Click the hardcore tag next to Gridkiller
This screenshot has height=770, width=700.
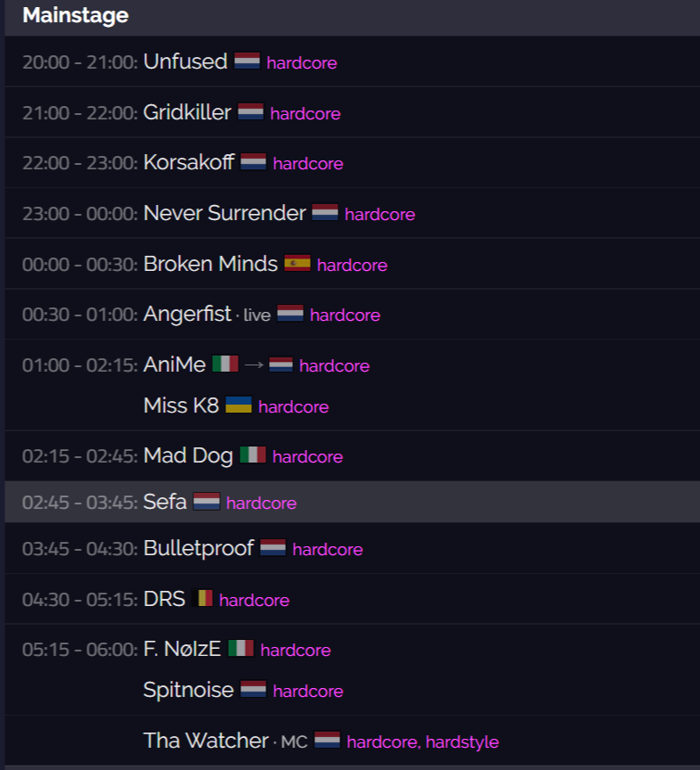305,114
